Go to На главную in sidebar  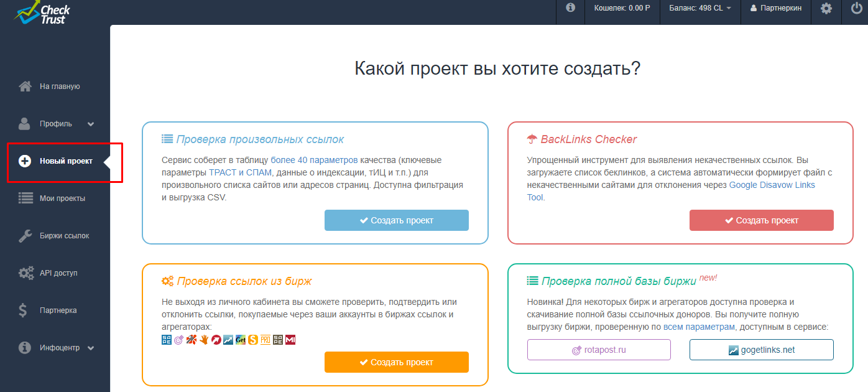pyautogui.click(x=60, y=86)
